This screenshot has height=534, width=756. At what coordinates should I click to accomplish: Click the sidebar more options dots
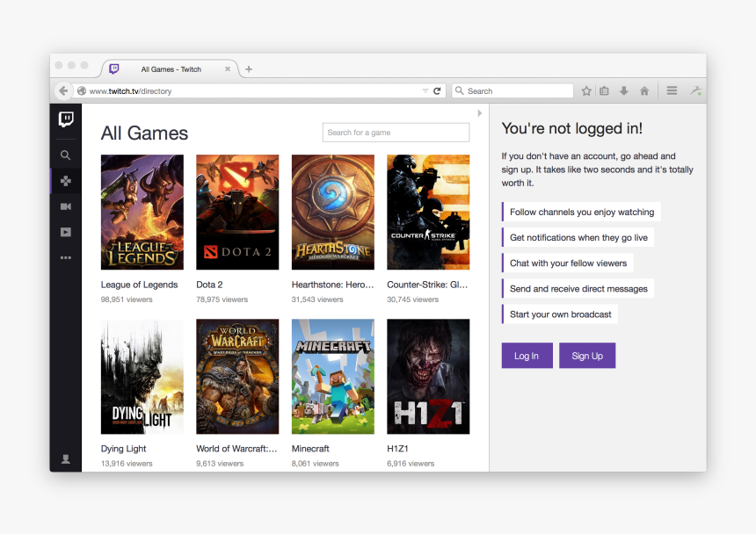coord(66,257)
